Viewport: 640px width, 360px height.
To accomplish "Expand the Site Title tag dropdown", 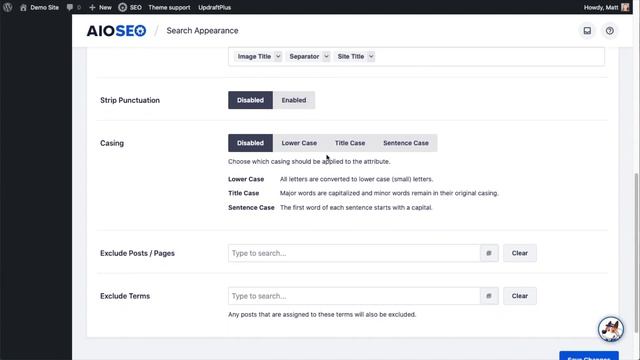I will click(x=371, y=56).
